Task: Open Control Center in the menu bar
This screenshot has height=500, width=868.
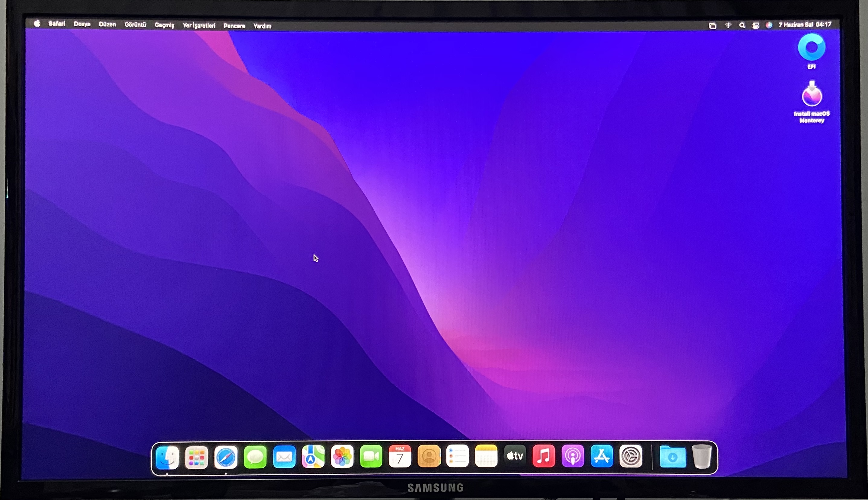Action: coord(756,25)
